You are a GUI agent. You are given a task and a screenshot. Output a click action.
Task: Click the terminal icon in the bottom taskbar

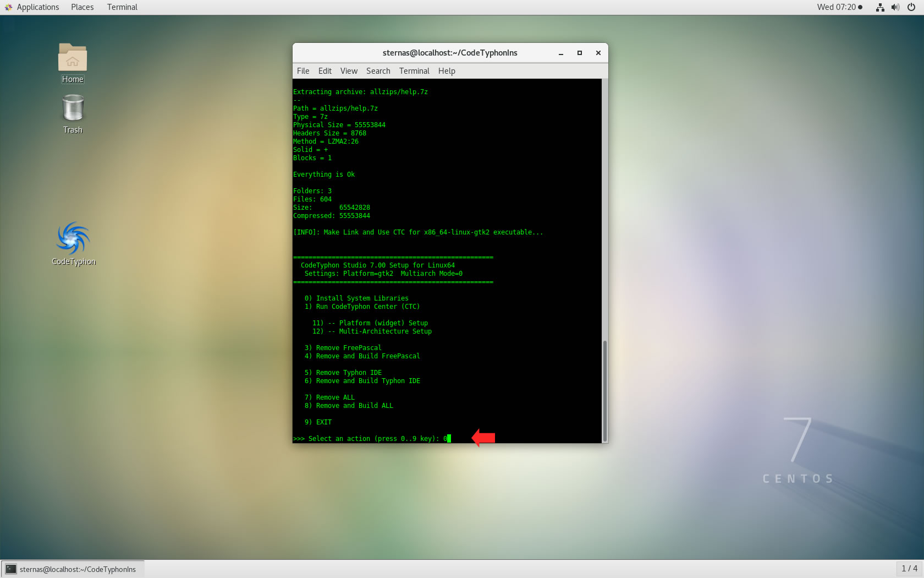[11, 569]
